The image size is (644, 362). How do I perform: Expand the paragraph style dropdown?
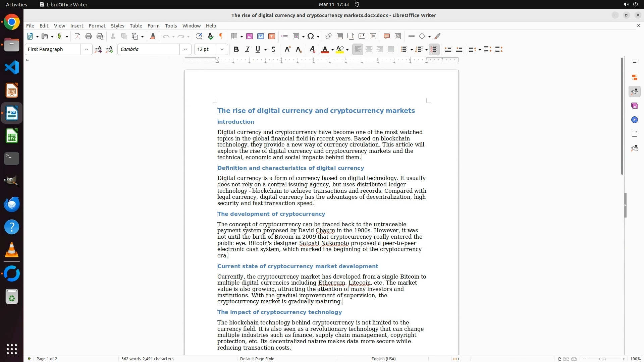point(86,49)
